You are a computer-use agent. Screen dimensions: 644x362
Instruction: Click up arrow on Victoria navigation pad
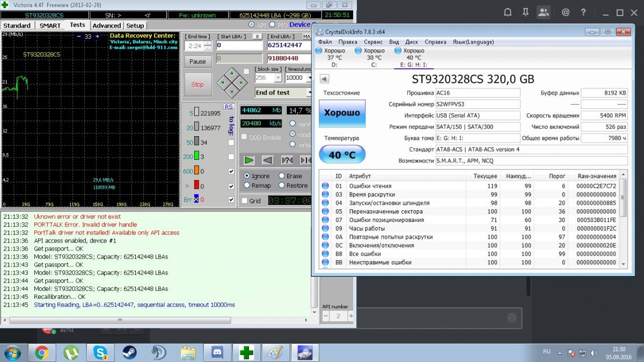pyautogui.click(x=232, y=72)
